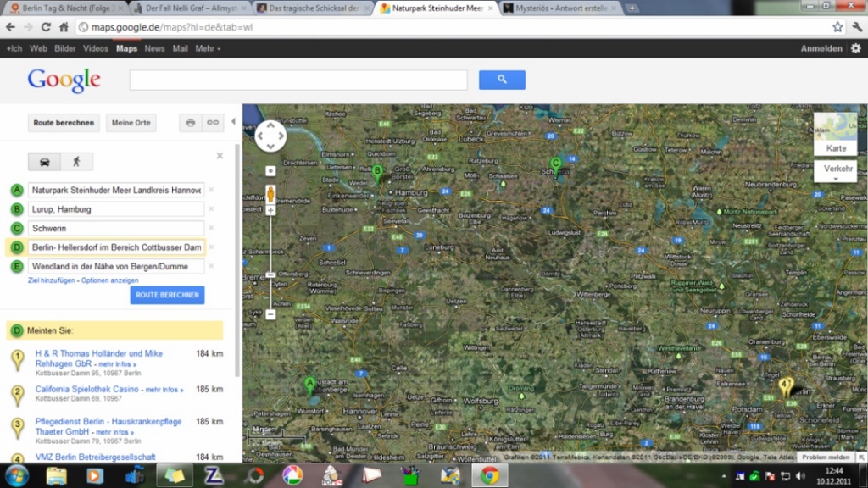The image size is (868, 488).
Task: Open Meine Orte
Action: [x=131, y=123]
